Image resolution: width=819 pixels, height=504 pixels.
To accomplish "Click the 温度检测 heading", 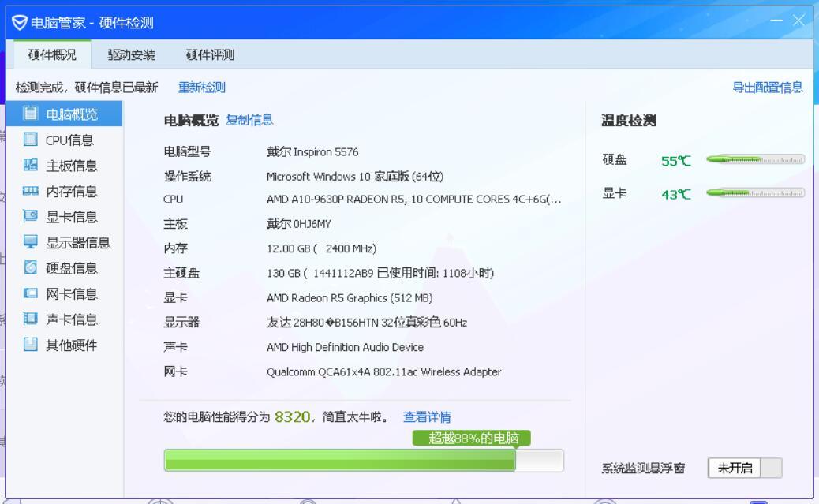I will 628,121.
